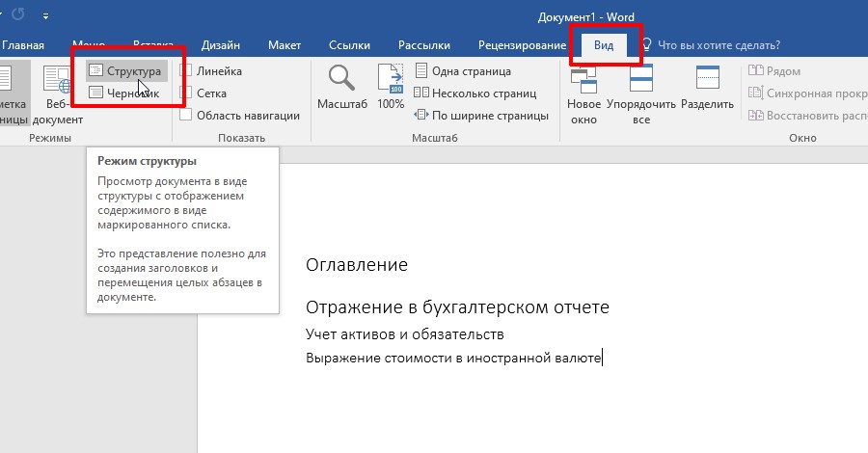Viewport: 868px width, 453px height.
Task: Switch to Структура outline view
Action: 126,70
